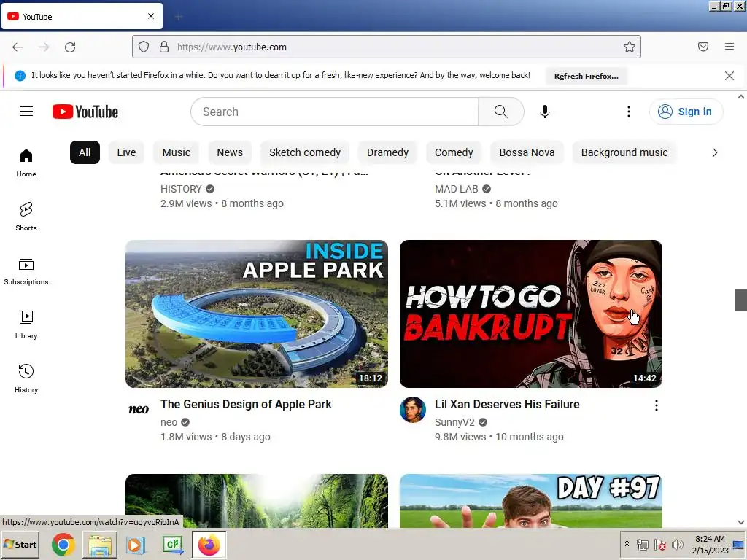Bookmark this page with star icon
The width and height of the screenshot is (747, 560).
tap(630, 47)
